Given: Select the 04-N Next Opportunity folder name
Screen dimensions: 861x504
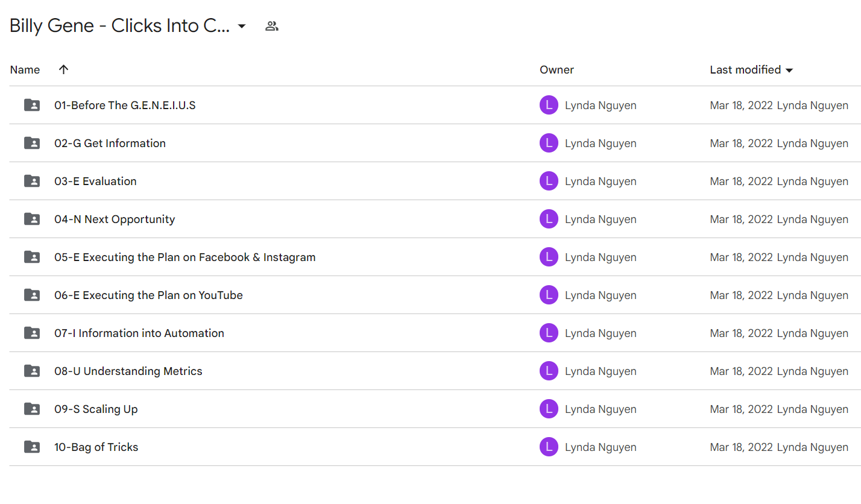Looking at the screenshot, I should click(x=115, y=219).
